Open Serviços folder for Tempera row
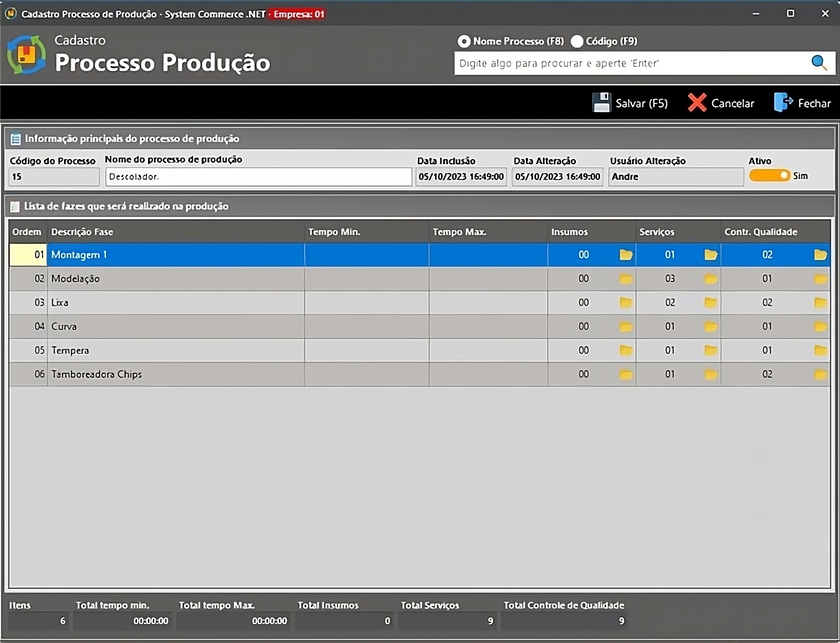 tap(710, 350)
